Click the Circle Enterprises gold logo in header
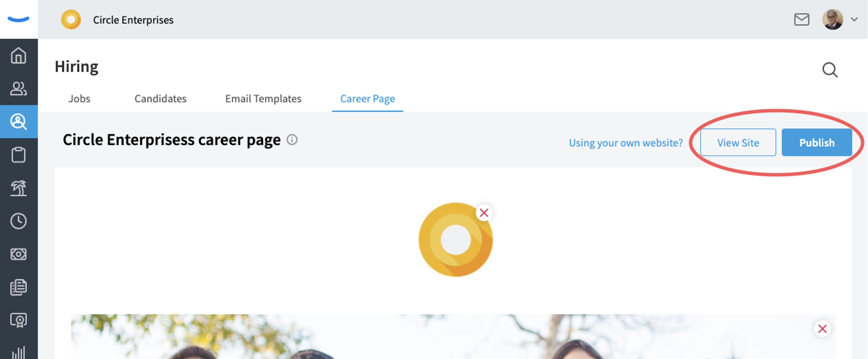 point(71,19)
